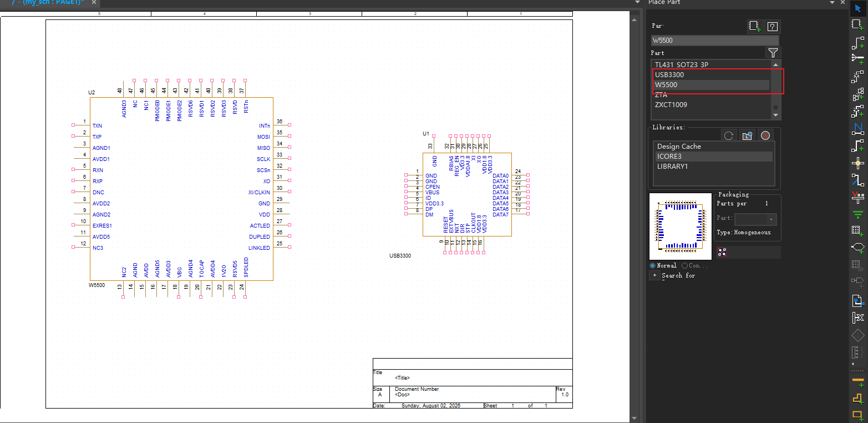Select W5500 in part list

[x=712, y=85]
